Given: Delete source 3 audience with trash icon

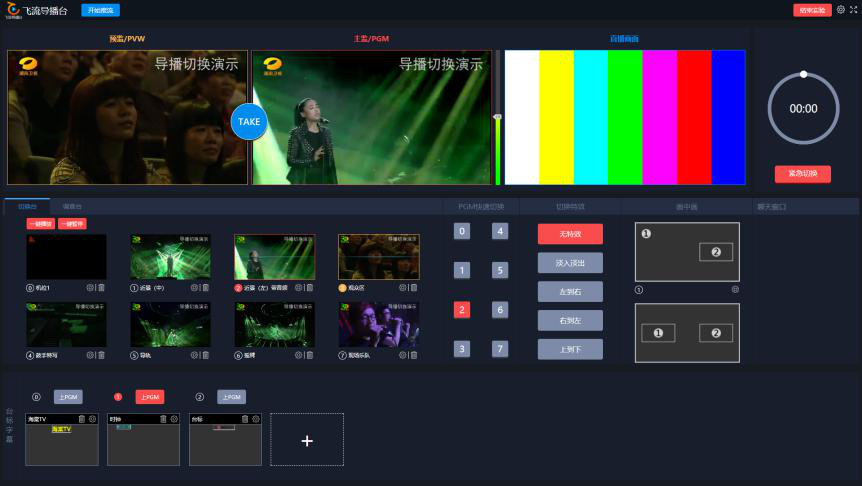Looking at the screenshot, I should point(414,288).
